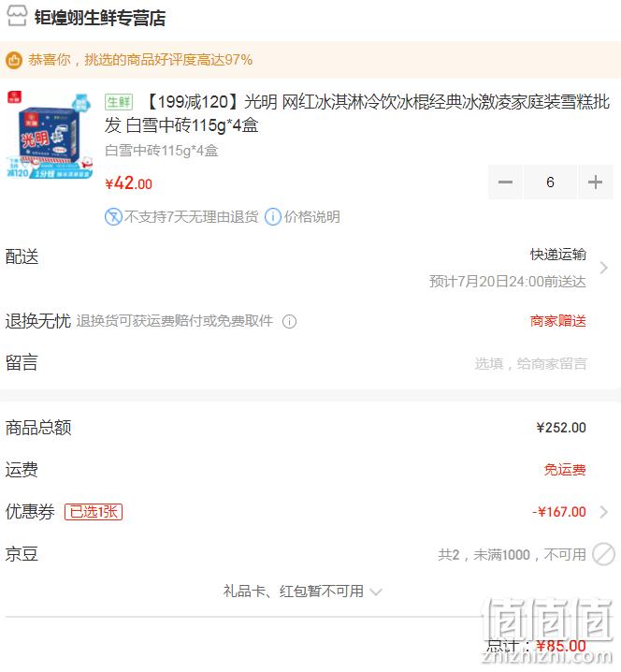
Task: Click the info icon beside 价格说明
Action: [x=273, y=217]
